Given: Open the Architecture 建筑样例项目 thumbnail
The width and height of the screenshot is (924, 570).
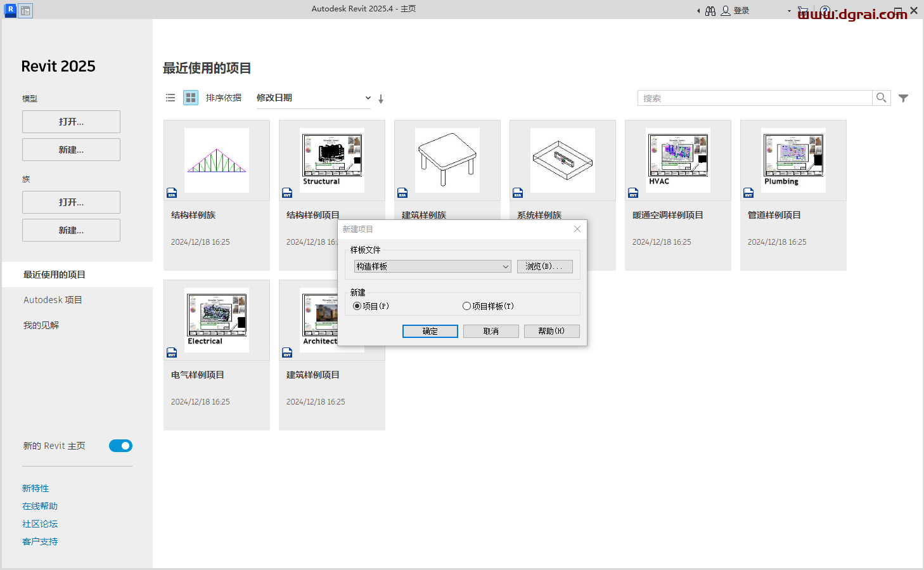Looking at the screenshot, I should (x=319, y=320).
